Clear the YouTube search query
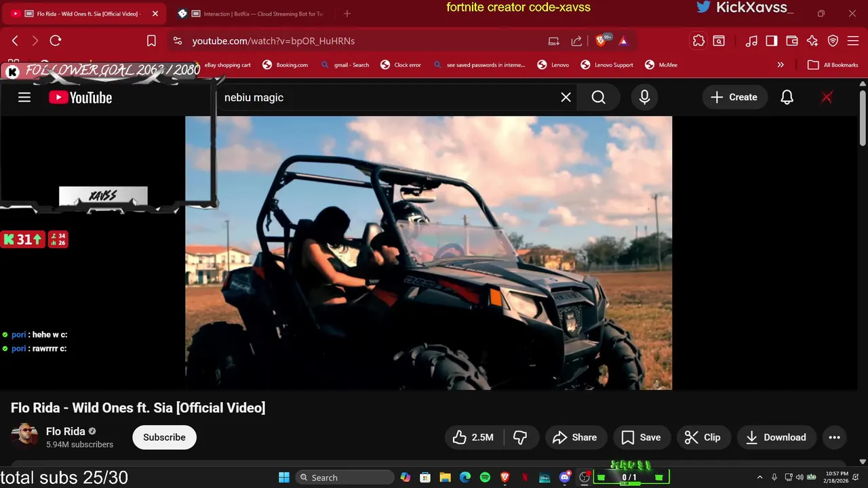This screenshot has width=868, height=488. coord(566,98)
